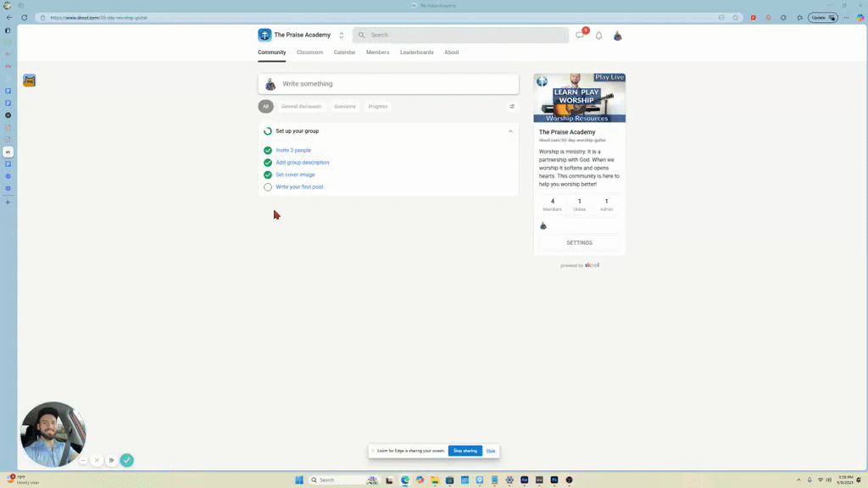Open File Explorer from the taskbar
Image resolution: width=868 pixels, height=488 pixels.
(x=435, y=480)
